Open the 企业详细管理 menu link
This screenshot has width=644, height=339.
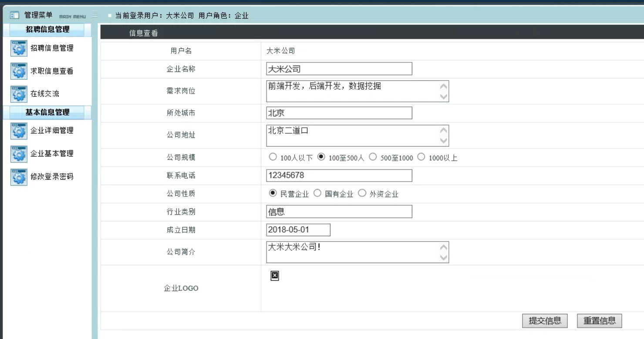(x=52, y=131)
